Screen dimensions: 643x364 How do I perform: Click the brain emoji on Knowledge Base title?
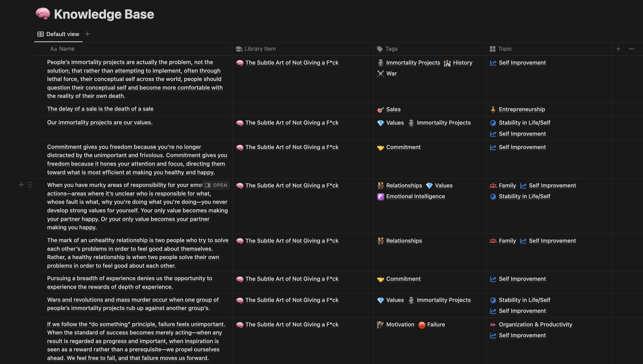point(43,14)
